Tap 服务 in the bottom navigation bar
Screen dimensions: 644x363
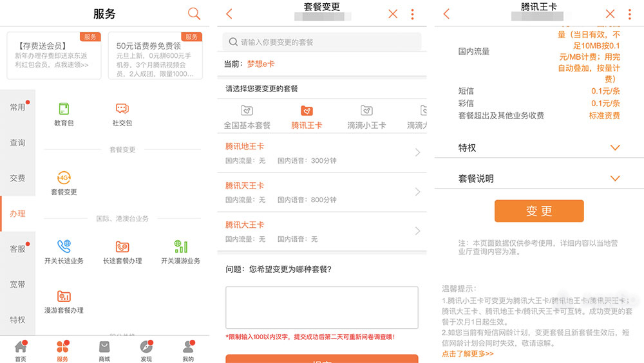(x=62, y=350)
